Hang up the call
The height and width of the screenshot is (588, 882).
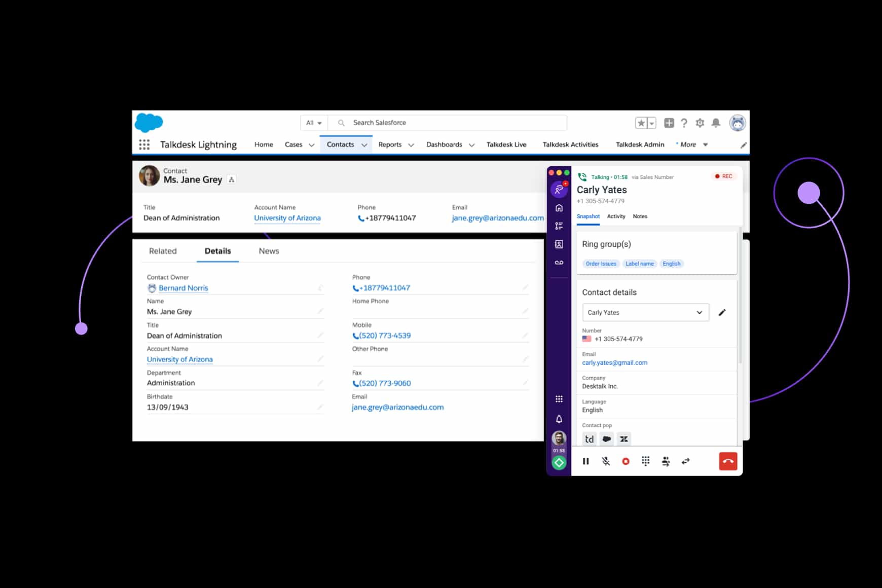coord(728,461)
